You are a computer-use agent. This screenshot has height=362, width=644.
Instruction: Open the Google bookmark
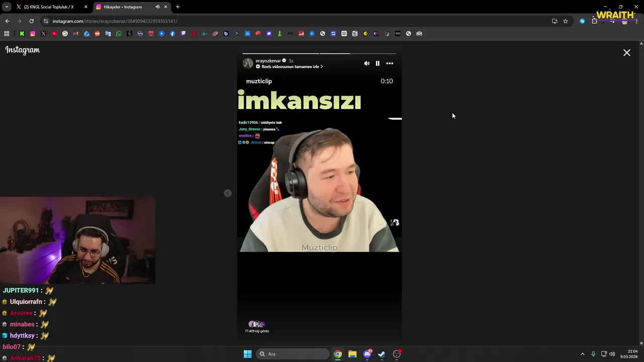(65, 34)
